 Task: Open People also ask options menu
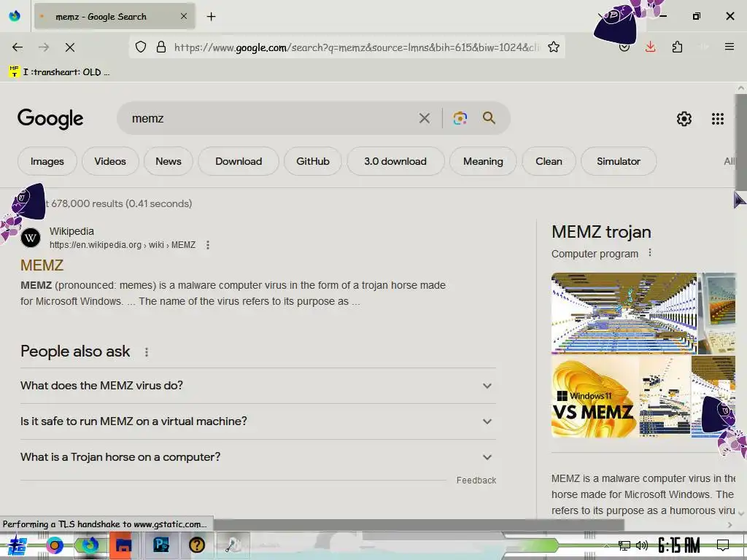147,352
